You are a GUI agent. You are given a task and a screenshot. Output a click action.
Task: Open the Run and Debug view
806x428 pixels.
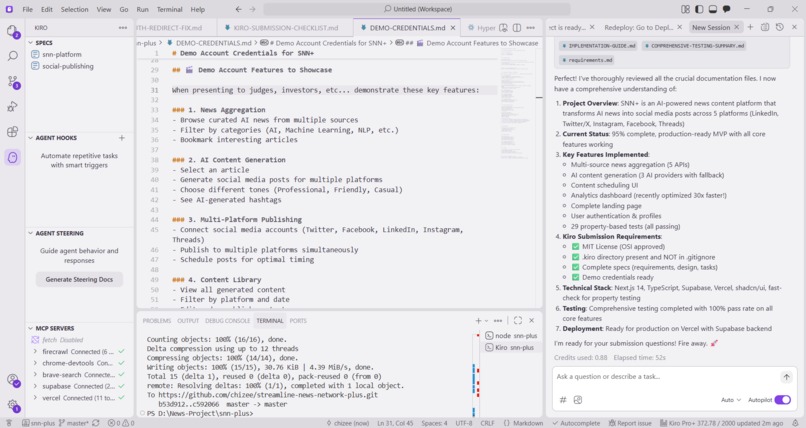point(12,106)
